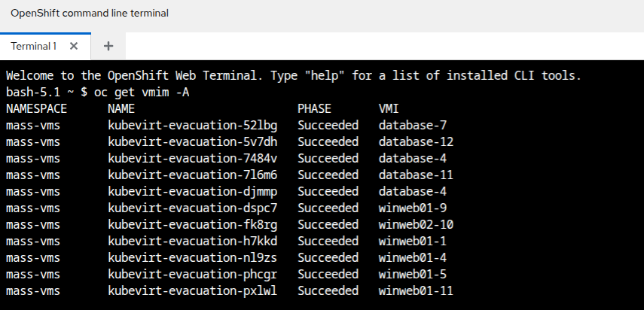Click kubevirt-evacuation-h7kkd migration name
The width and height of the screenshot is (644, 310).
click(x=193, y=241)
